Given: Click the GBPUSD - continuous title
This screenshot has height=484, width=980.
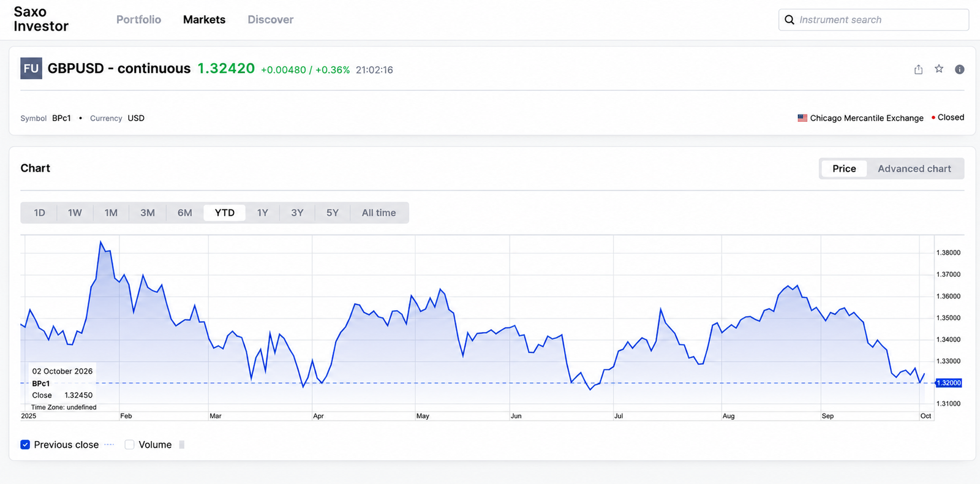Looking at the screenshot, I should (119, 69).
